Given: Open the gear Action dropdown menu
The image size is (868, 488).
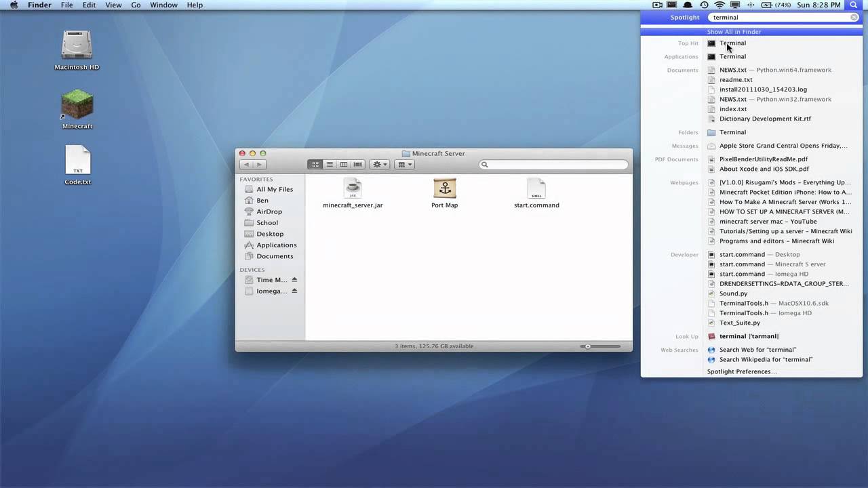Looking at the screenshot, I should (380, 165).
